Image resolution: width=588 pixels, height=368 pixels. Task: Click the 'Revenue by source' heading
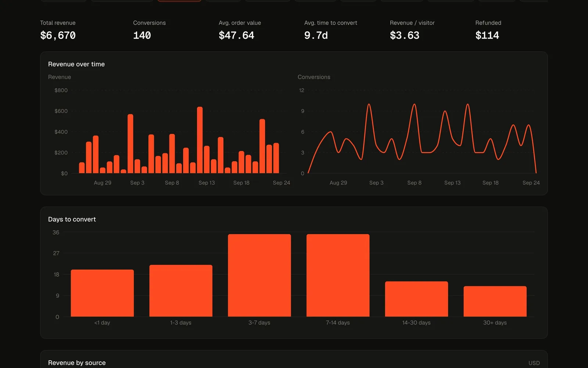tap(77, 363)
